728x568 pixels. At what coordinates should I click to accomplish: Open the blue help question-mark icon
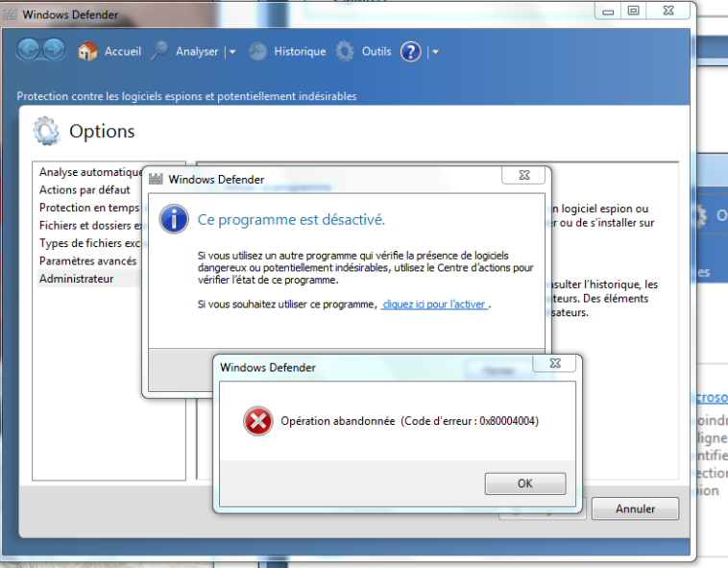coord(410,52)
